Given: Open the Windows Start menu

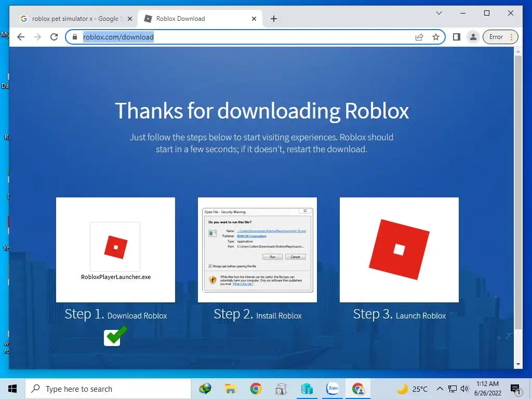Looking at the screenshot, I should coord(12,389).
